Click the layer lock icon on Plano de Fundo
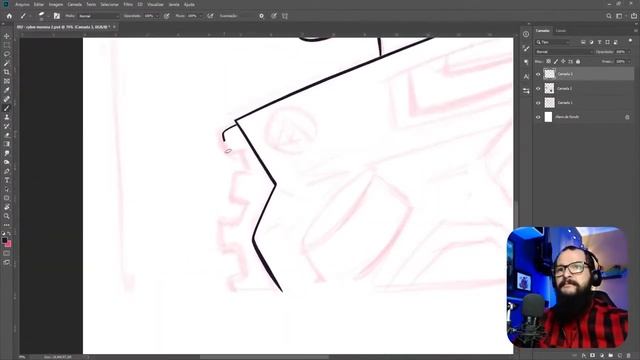The width and height of the screenshot is (640, 360). pos(627,117)
